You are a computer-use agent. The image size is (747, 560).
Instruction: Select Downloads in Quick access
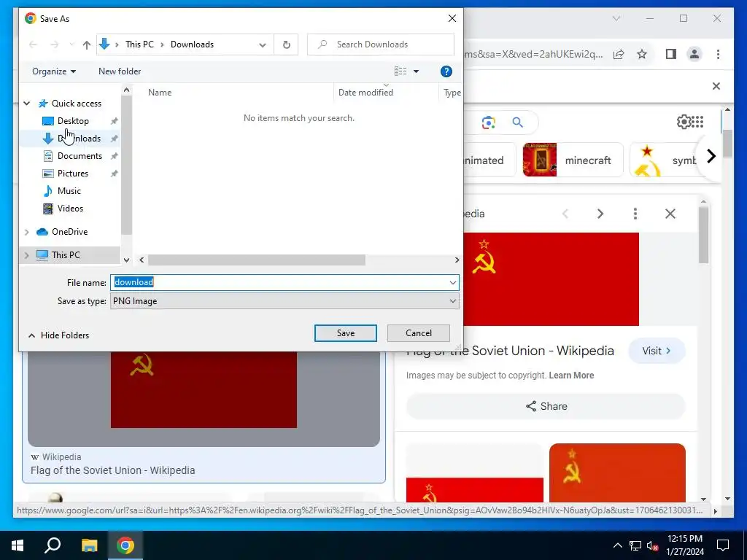click(79, 139)
